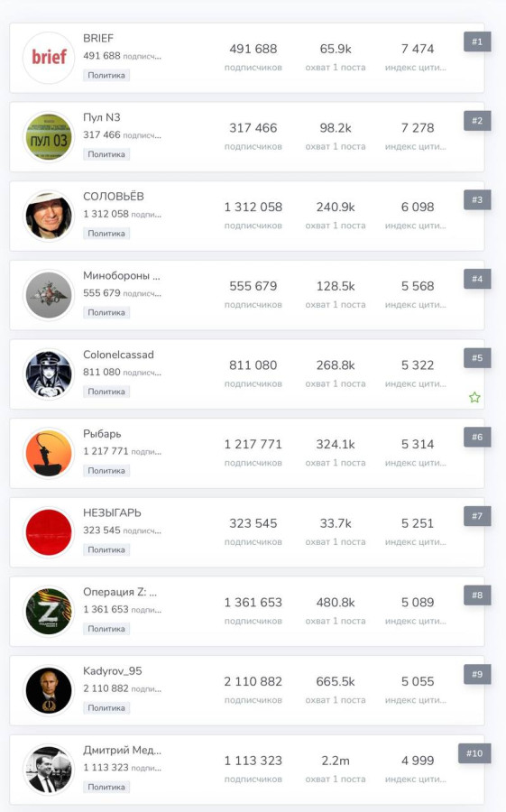Click the Политика tag under Рыбарь
506x812 pixels.
(x=106, y=471)
